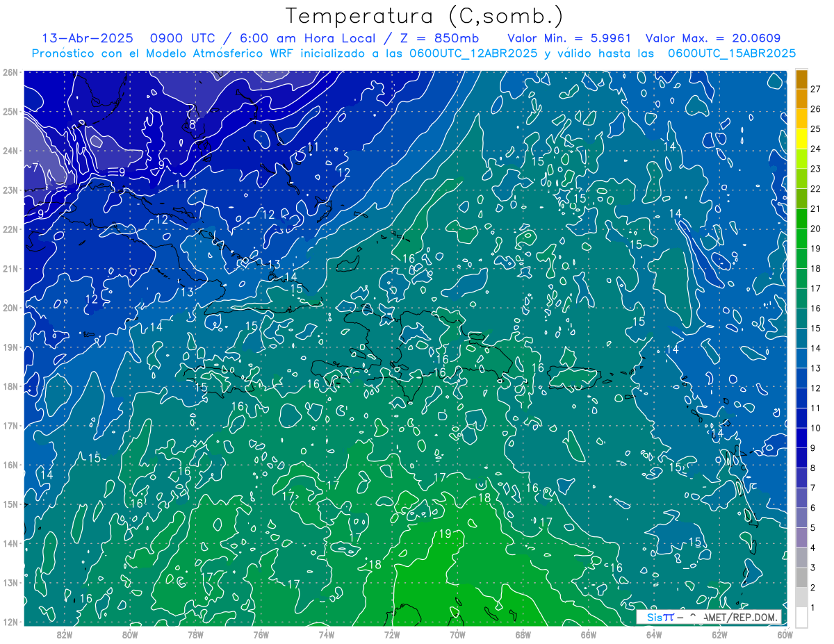Click the contour label '19' inside the map
The width and height of the screenshot is (834, 644).
click(445, 534)
